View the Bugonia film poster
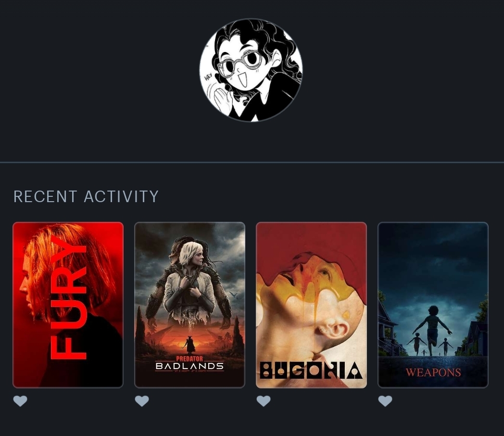The height and width of the screenshot is (436, 504). (x=311, y=305)
